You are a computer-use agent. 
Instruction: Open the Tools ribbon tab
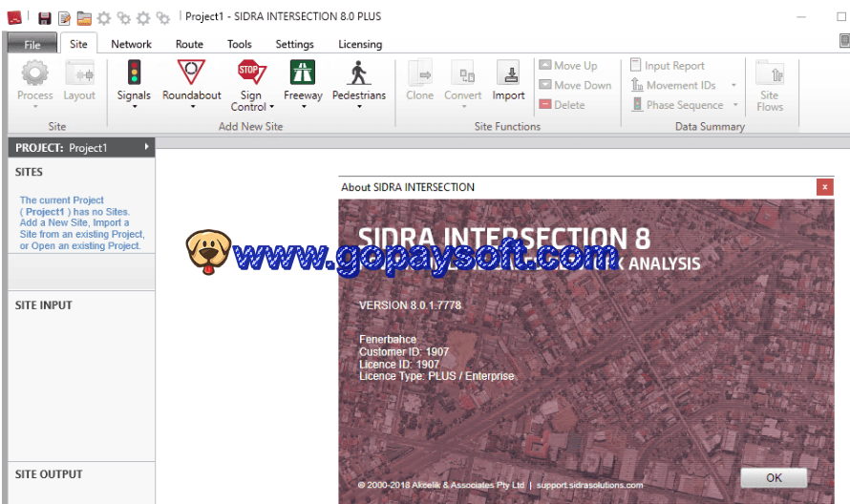[x=239, y=44]
